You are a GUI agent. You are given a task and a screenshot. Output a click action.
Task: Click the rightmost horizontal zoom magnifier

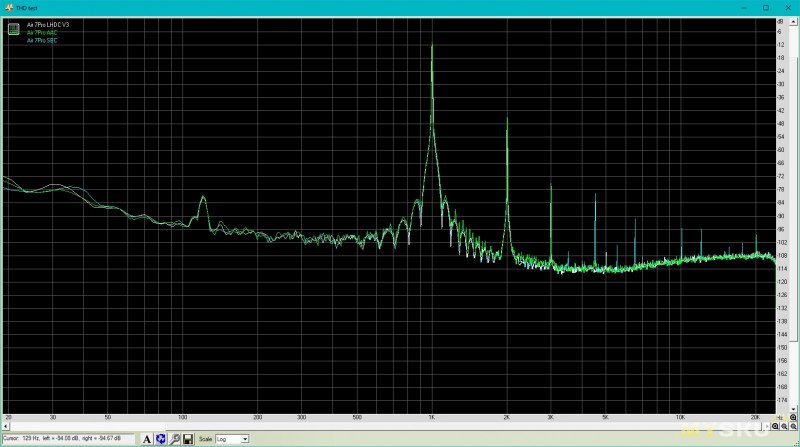click(793, 427)
